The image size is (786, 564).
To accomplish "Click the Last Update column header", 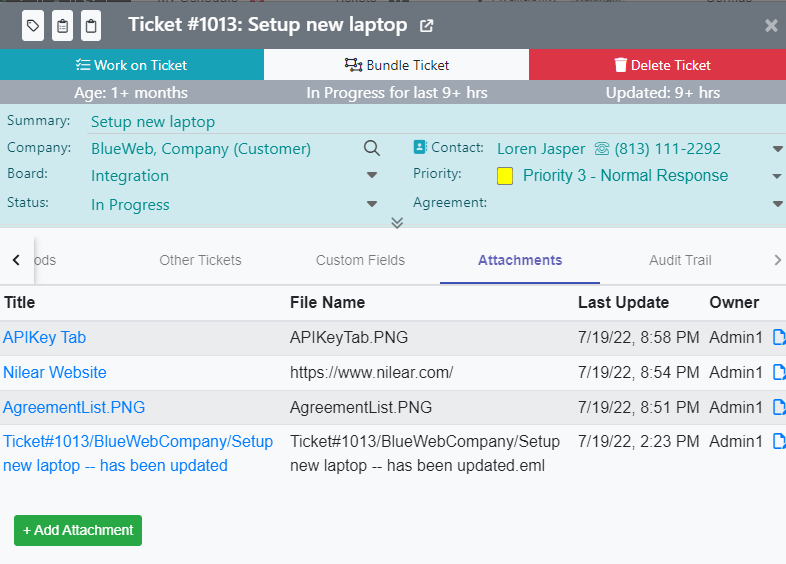I will coord(623,302).
